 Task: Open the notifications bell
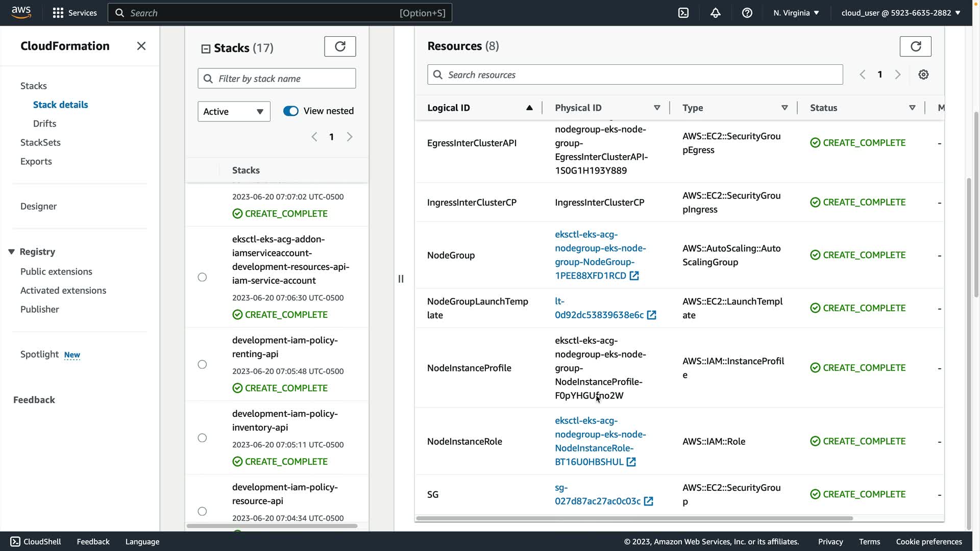pos(715,13)
